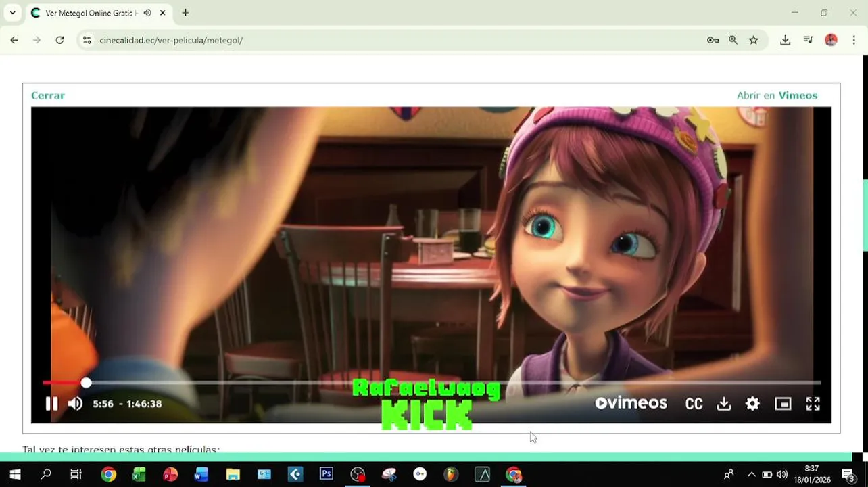Click the video progress bar handle

[86, 383]
